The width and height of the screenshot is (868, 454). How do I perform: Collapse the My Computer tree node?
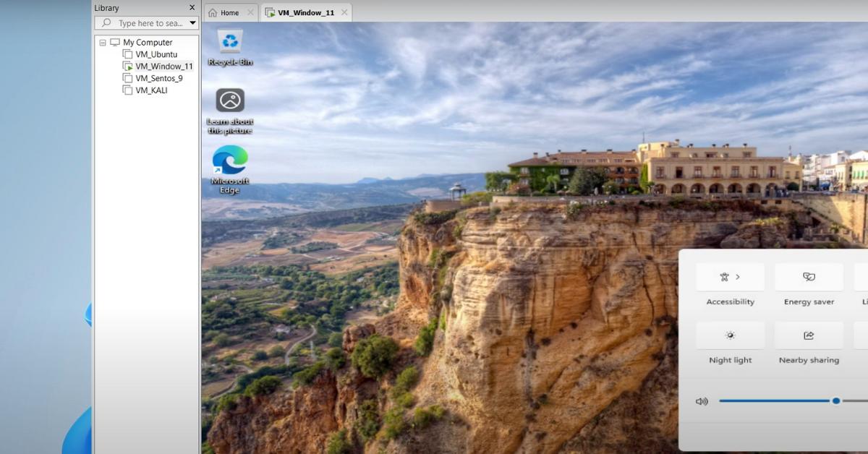(103, 43)
